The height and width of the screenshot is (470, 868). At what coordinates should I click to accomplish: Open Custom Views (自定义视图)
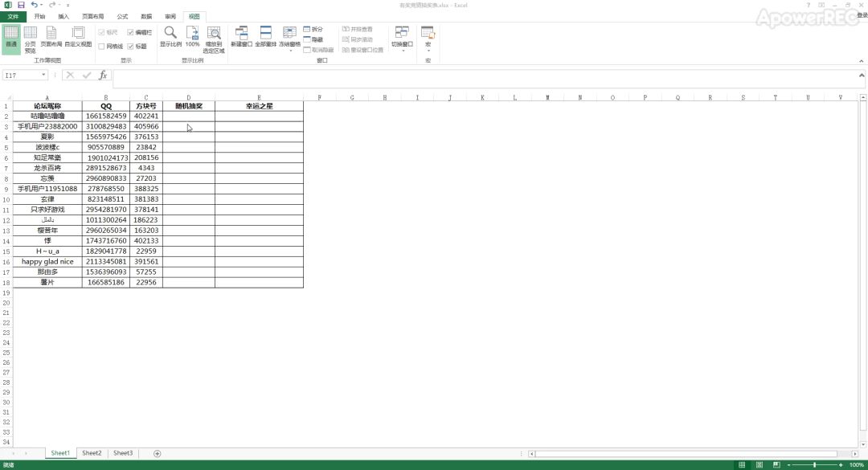click(78, 36)
